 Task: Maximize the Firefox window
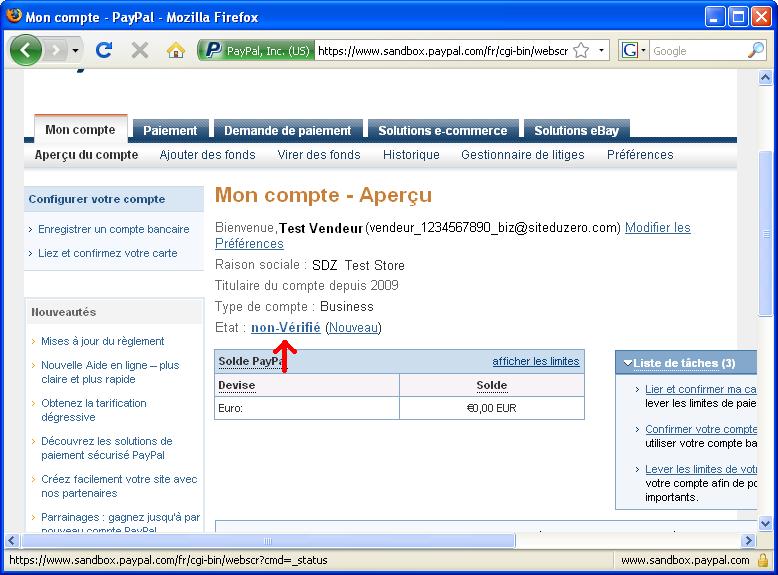click(738, 17)
